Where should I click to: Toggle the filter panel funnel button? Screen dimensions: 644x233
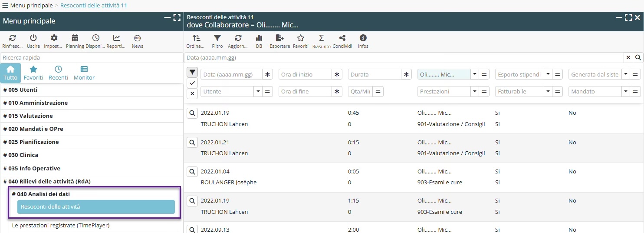coord(193,72)
